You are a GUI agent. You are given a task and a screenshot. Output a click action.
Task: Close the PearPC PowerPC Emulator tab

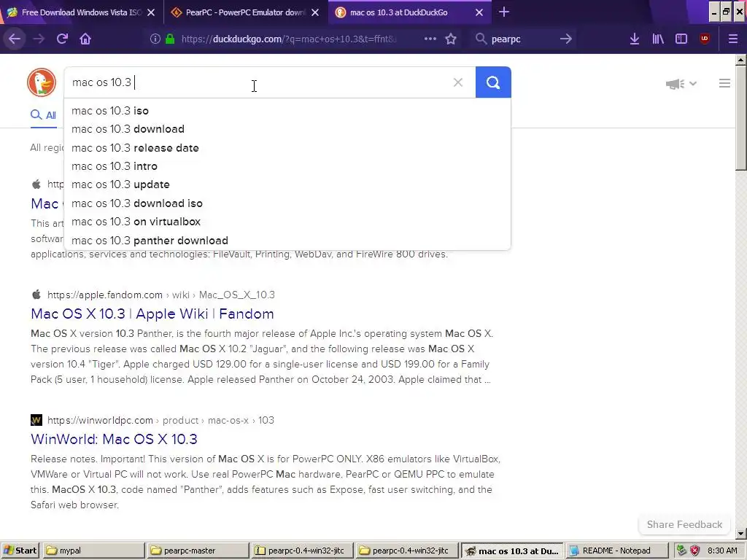315,12
